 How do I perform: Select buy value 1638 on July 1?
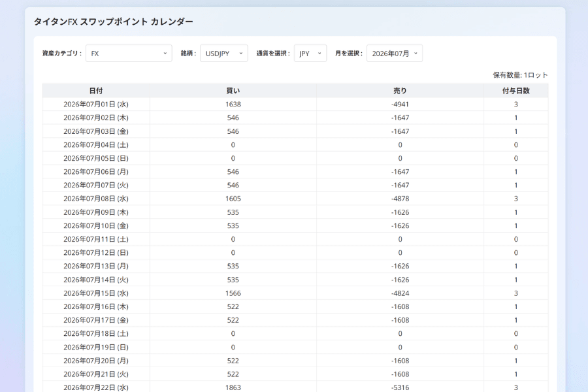[x=233, y=105]
